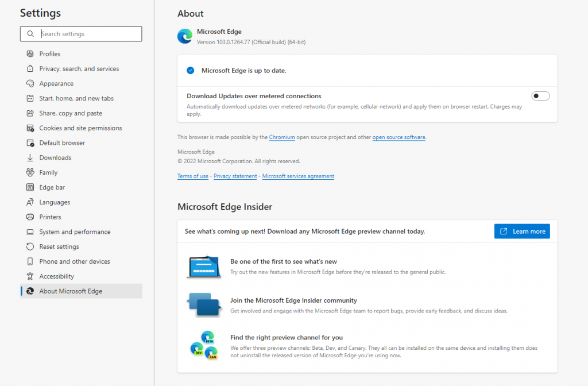Click the laptop illustration beside first-to-see item
588x386 pixels.
(x=204, y=267)
